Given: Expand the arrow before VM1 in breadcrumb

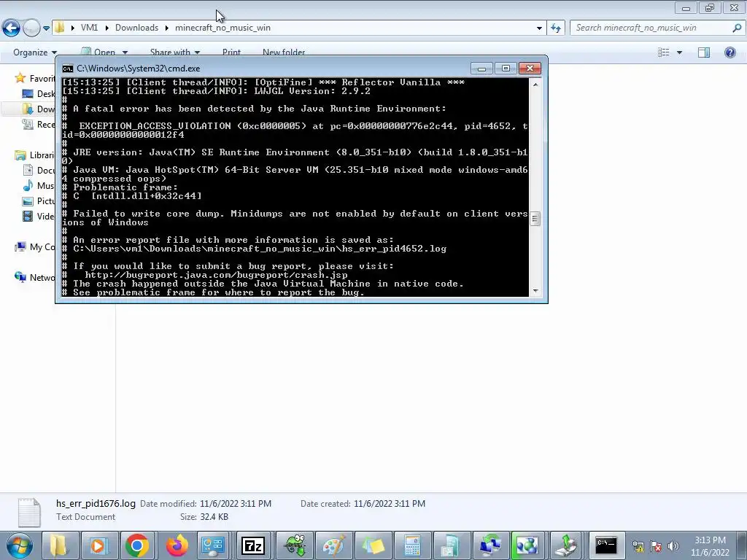Looking at the screenshot, I should pos(72,28).
